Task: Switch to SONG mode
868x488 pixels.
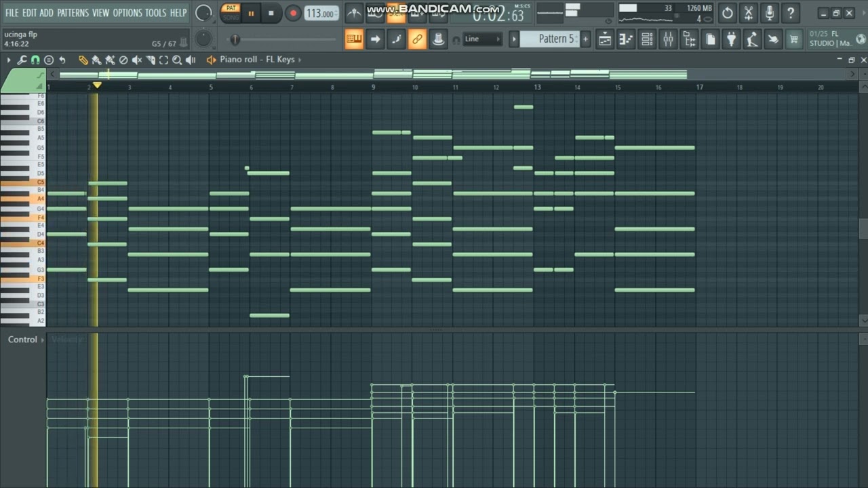Action: (231, 18)
